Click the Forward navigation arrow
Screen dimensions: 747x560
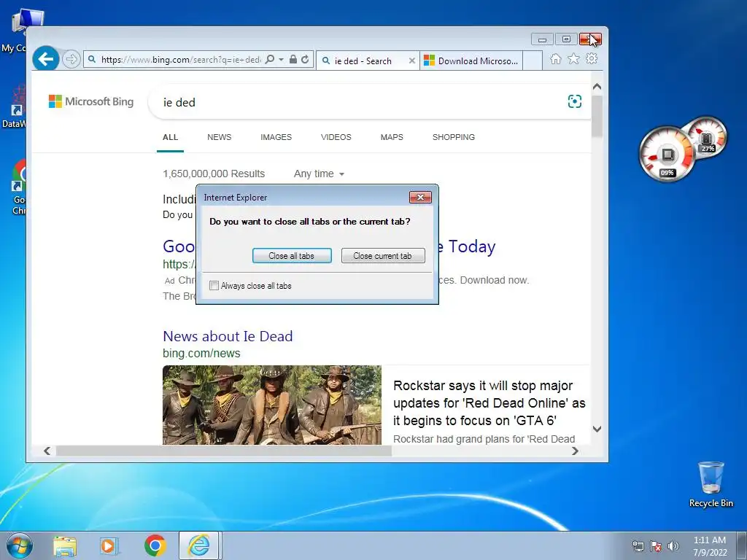coord(71,59)
